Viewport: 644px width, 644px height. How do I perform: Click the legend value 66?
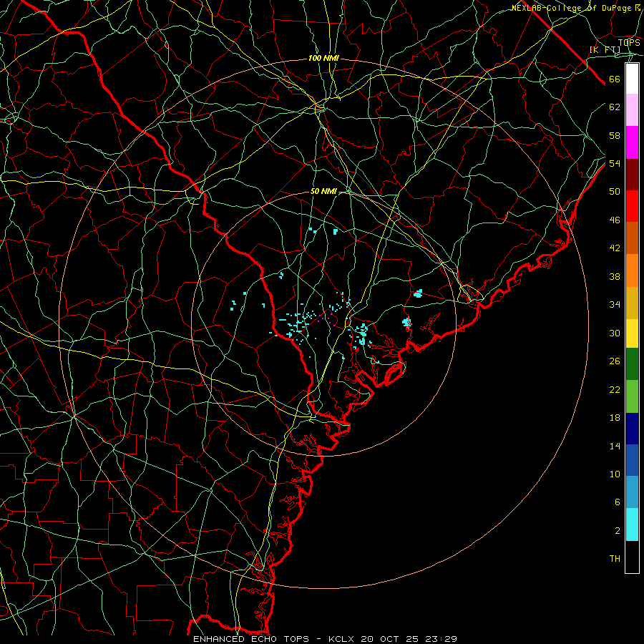[615, 79]
